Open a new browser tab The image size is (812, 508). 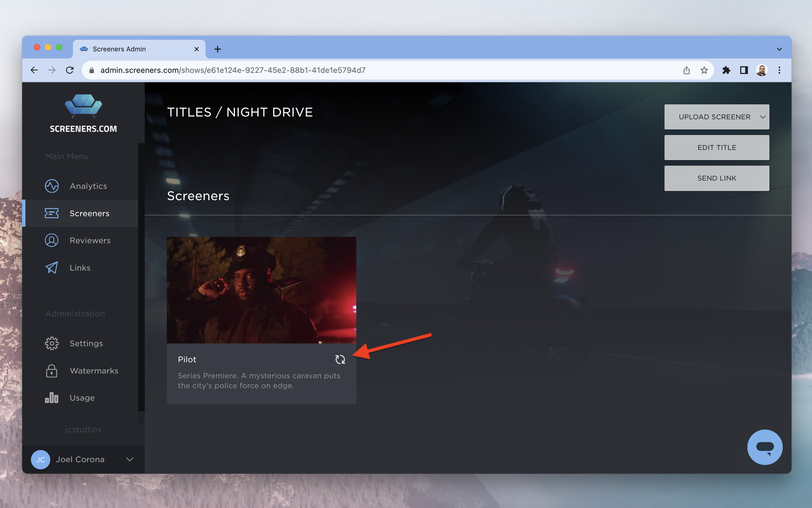coord(217,49)
